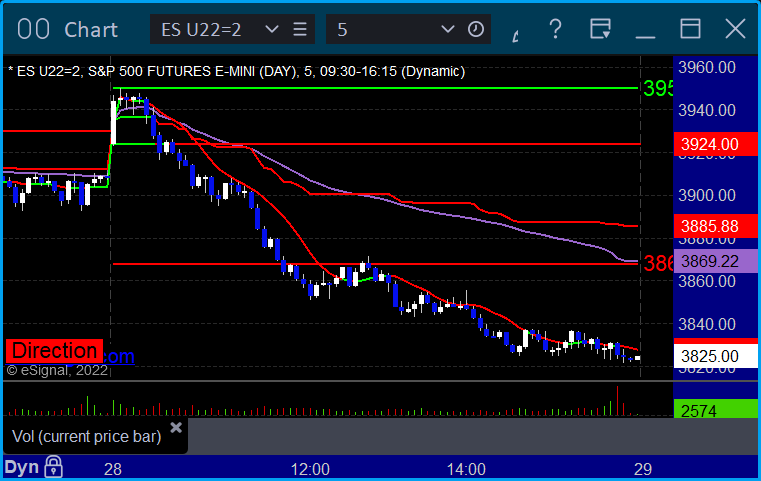Open the symbol list menu icon

point(300,29)
